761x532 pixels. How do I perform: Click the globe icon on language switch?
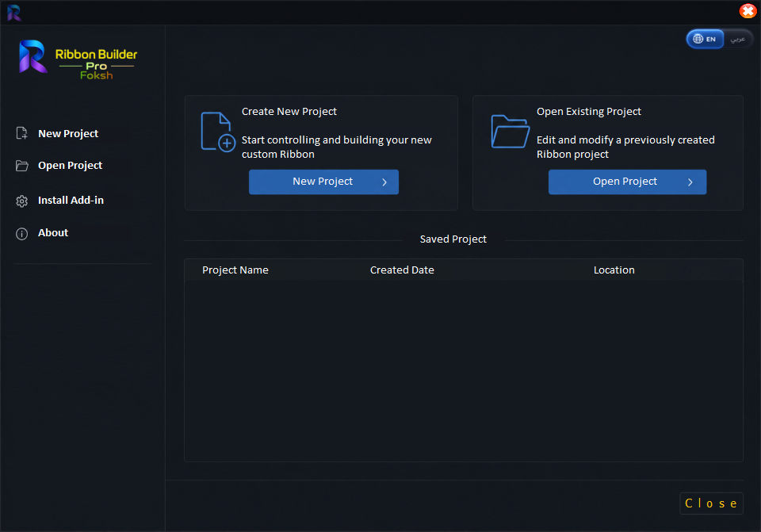coord(698,39)
